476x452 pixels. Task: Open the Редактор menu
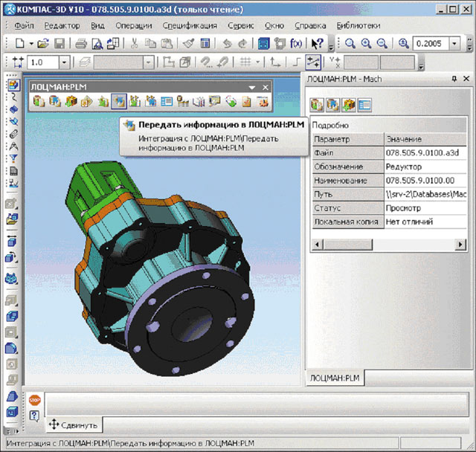[x=62, y=25]
